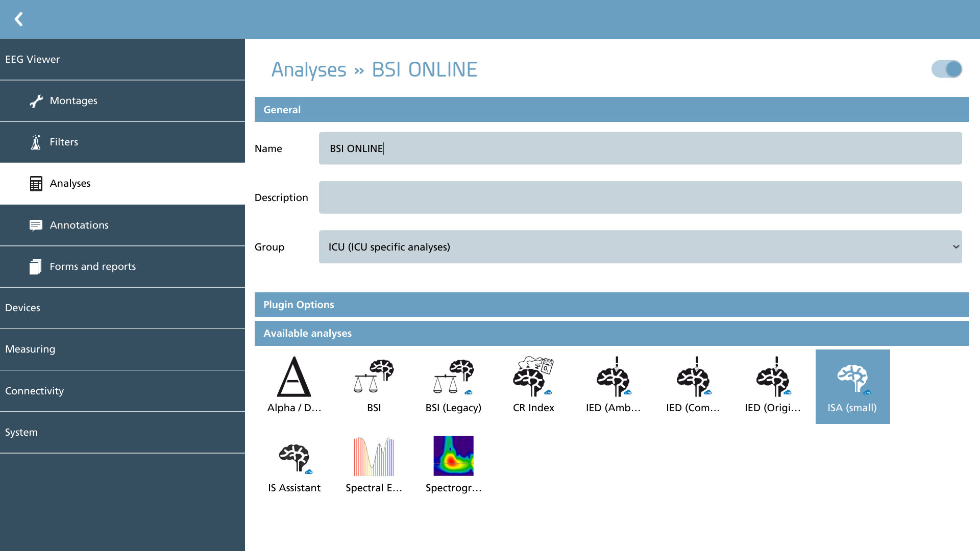Click the back arrow button
The image size is (980, 551).
pyautogui.click(x=19, y=19)
